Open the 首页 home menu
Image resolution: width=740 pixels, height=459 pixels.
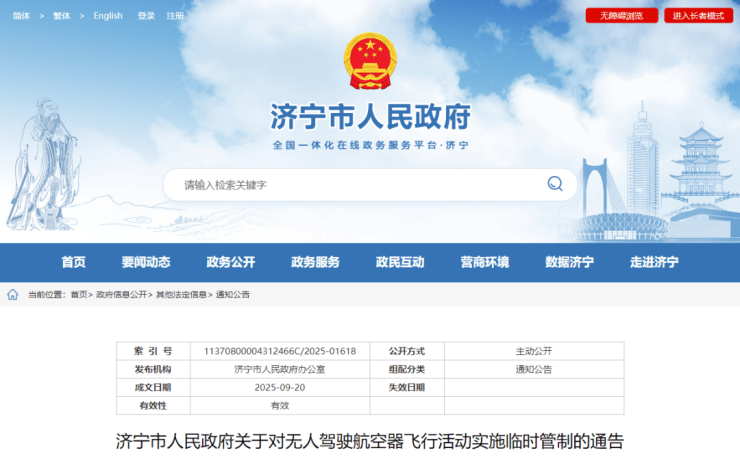coord(73,262)
